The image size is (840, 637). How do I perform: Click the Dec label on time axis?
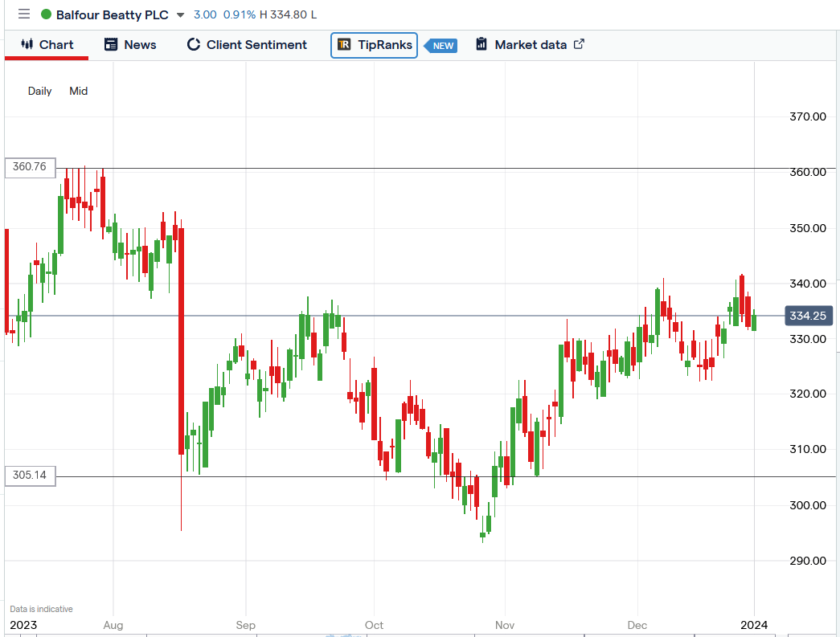click(x=637, y=625)
